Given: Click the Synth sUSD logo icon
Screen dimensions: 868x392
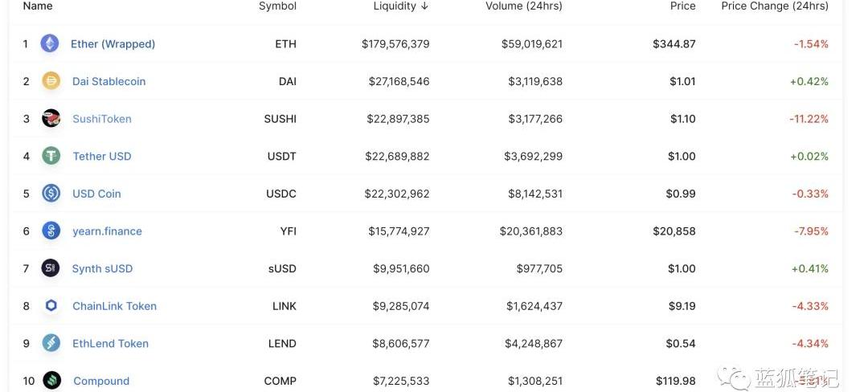Looking at the screenshot, I should (x=51, y=269).
